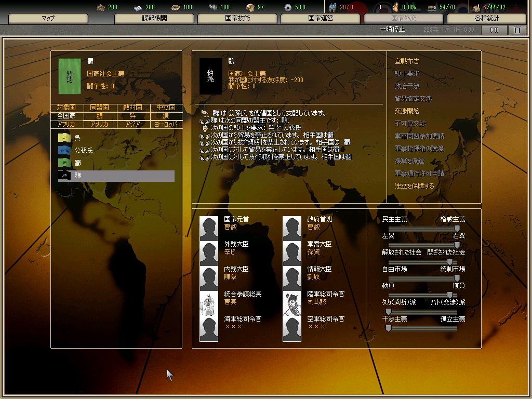Open the 各種統計 tab

pos(487,18)
